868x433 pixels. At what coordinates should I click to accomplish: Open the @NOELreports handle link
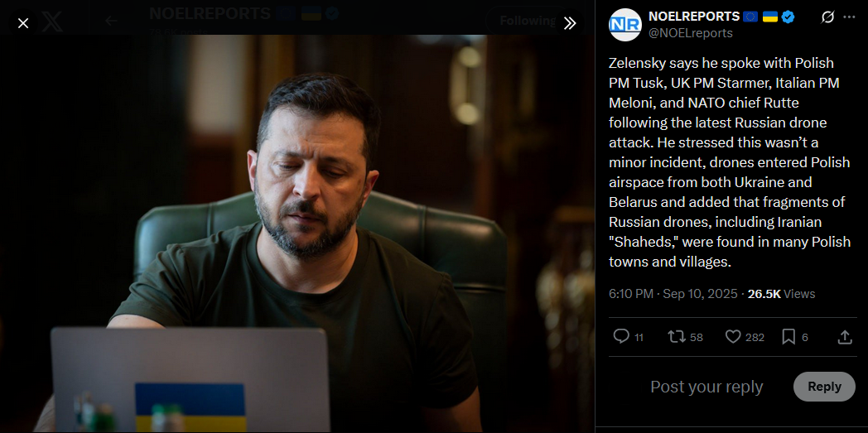click(690, 33)
